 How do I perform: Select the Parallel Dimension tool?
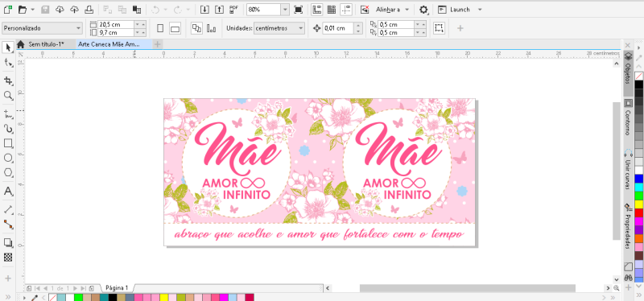point(8,209)
